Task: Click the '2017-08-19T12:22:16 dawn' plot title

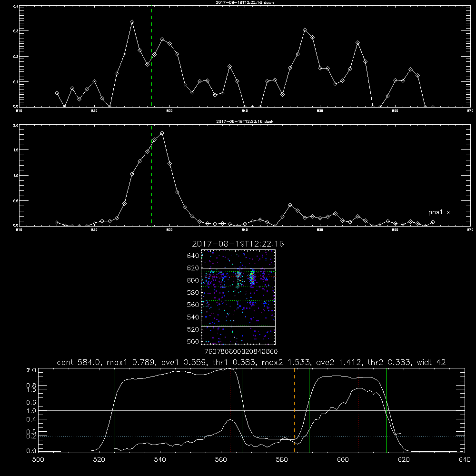Action: point(245,2)
